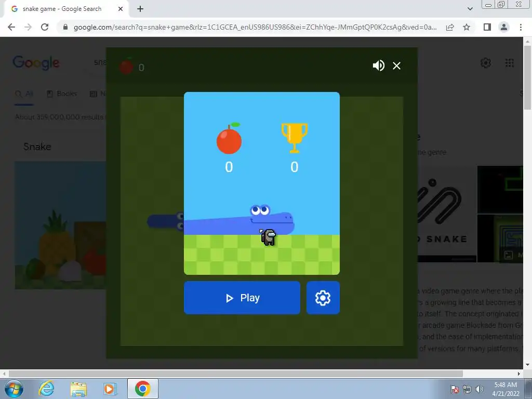
Task: Launch Internet Explorer from taskbar
Action: pyautogui.click(x=46, y=389)
